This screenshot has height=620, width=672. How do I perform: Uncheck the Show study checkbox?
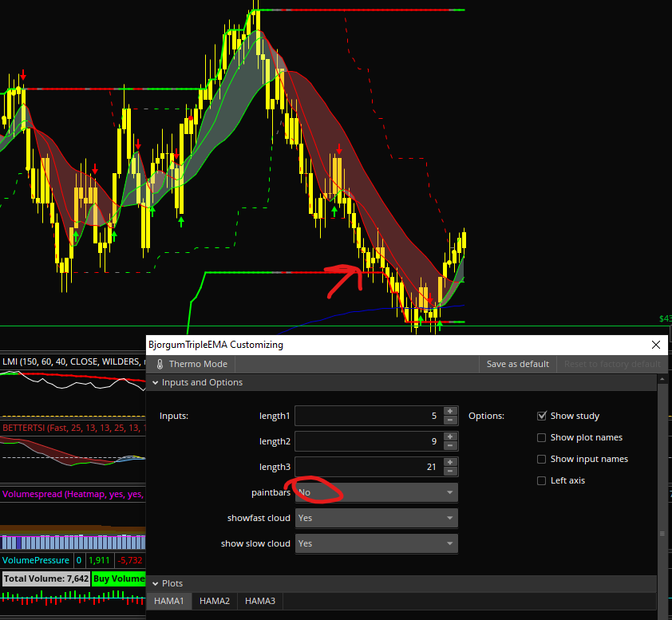(542, 416)
